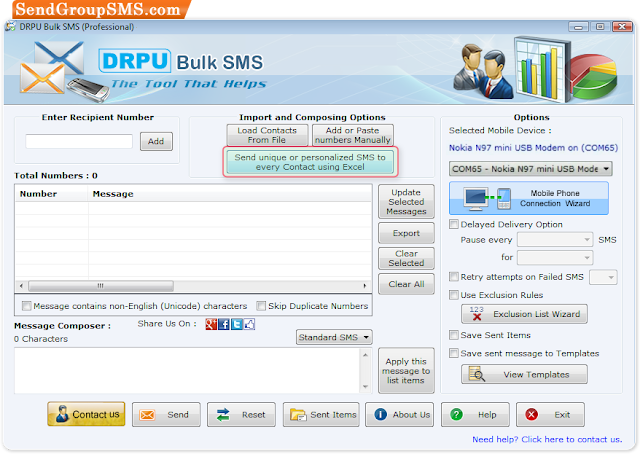Enable Use Exclusion Rules
Viewport: 640px width, 454px height.
point(453,295)
